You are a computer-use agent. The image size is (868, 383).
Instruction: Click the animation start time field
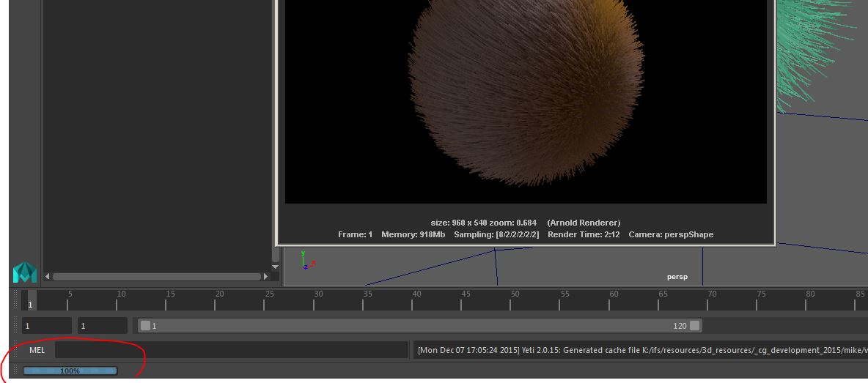click(48, 326)
